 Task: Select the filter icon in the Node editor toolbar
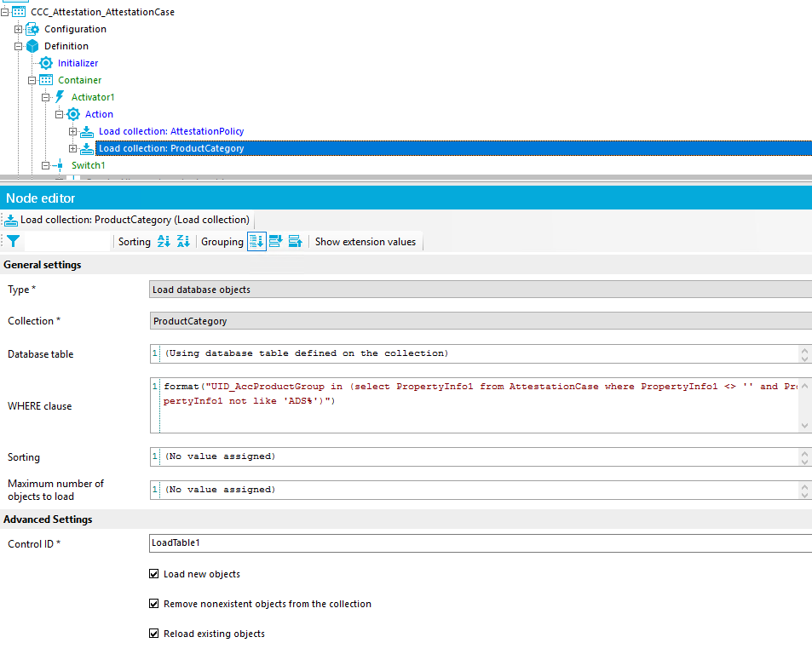pyautogui.click(x=13, y=241)
